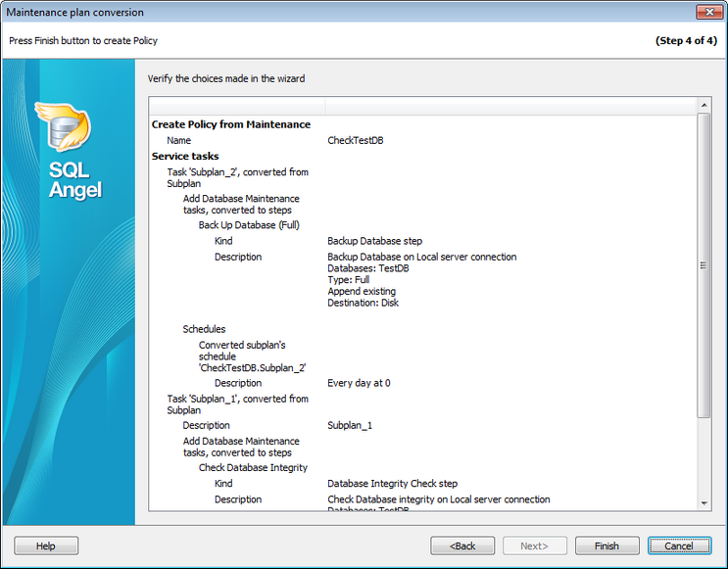
Task: Click the 'Backup Database step' value
Action: coord(374,241)
